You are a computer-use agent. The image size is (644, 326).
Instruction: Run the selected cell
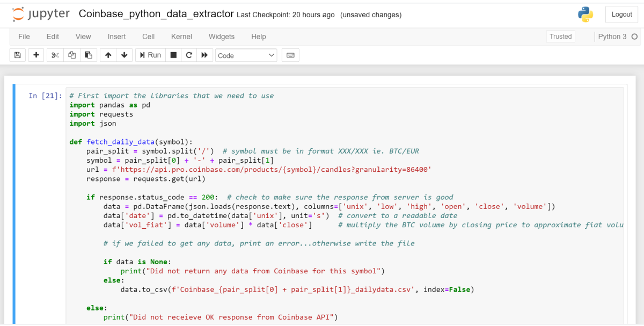pyautogui.click(x=150, y=55)
